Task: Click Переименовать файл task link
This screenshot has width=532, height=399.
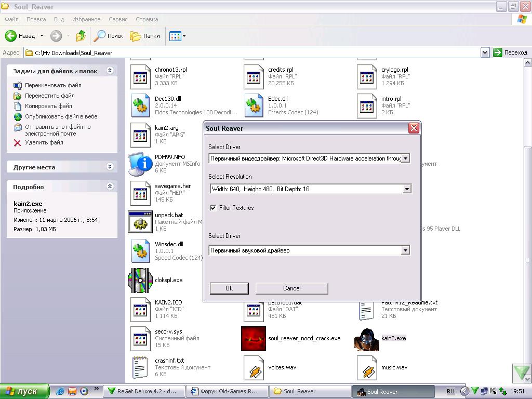Action: tap(53, 85)
